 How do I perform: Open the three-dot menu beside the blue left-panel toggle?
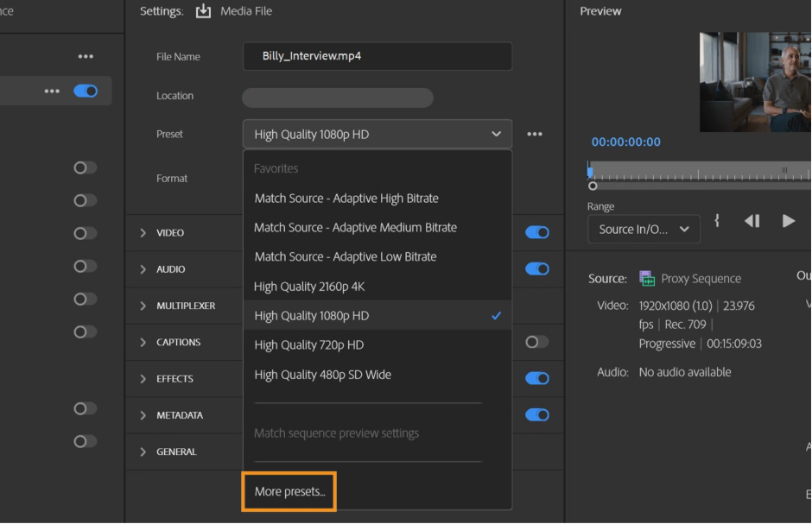[x=52, y=91]
